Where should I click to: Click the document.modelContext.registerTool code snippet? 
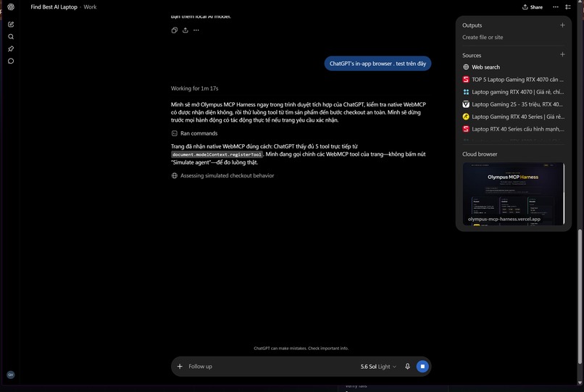pyautogui.click(x=217, y=154)
